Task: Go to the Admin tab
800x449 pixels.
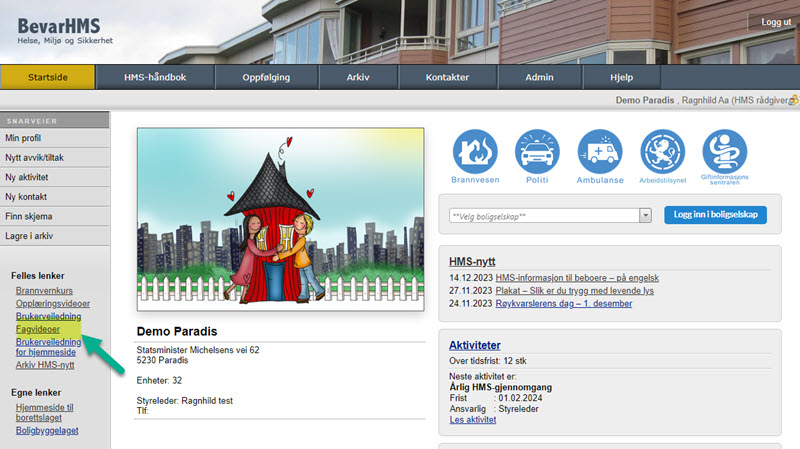Action: tap(539, 77)
